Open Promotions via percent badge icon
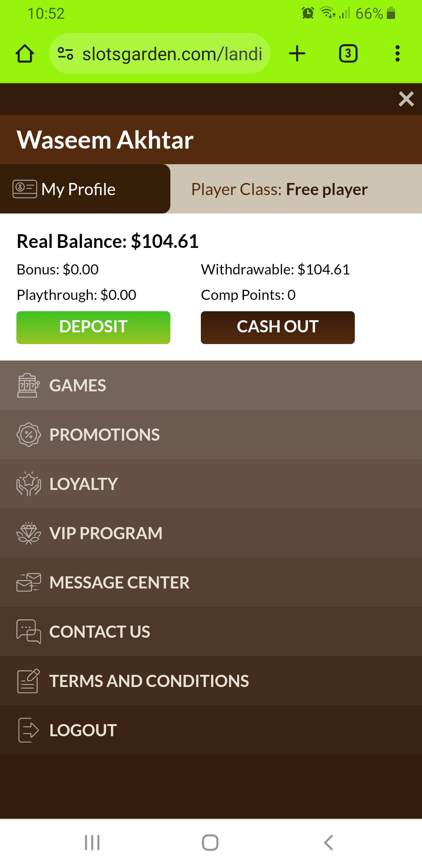This screenshot has height=868, width=422. coord(29,435)
